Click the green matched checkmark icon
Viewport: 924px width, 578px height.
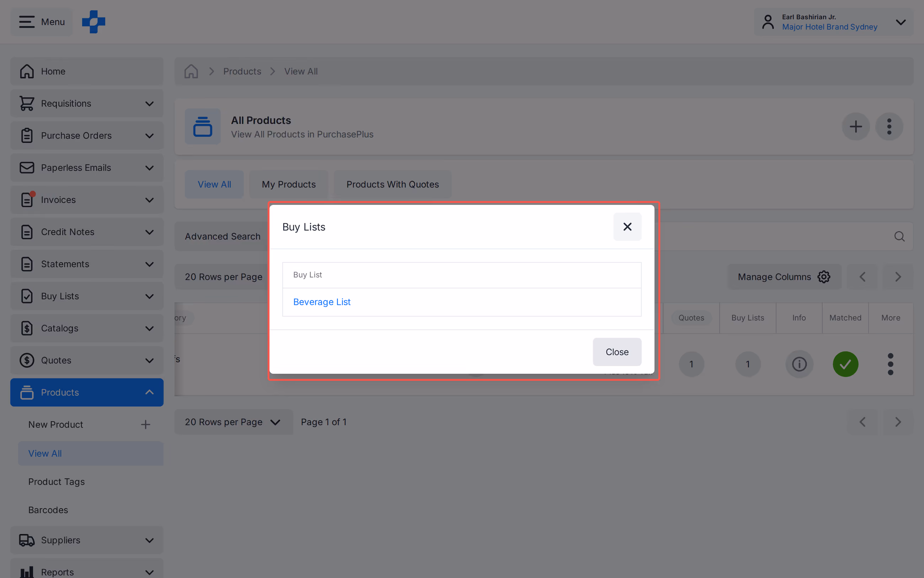click(845, 364)
